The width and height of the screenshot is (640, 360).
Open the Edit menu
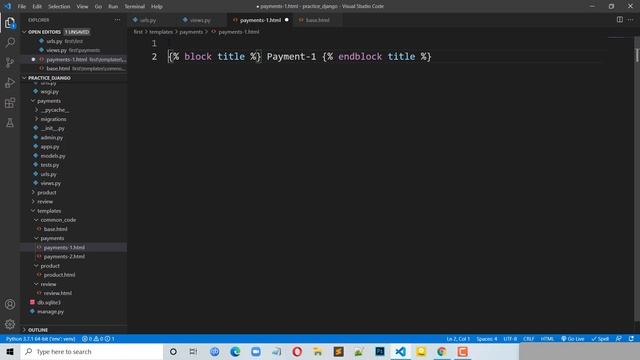pos(37,7)
